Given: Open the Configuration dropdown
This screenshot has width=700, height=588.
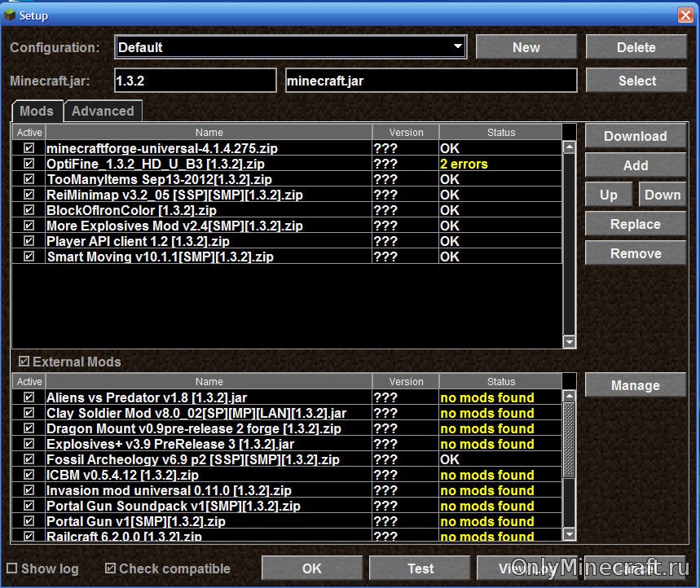Looking at the screenshot, I should click(x=457, y=47).
